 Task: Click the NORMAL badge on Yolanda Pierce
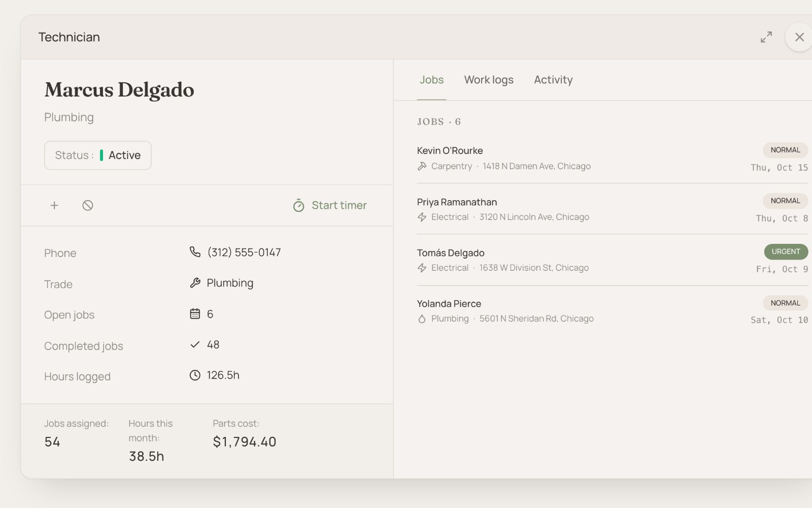pos(785,303)
